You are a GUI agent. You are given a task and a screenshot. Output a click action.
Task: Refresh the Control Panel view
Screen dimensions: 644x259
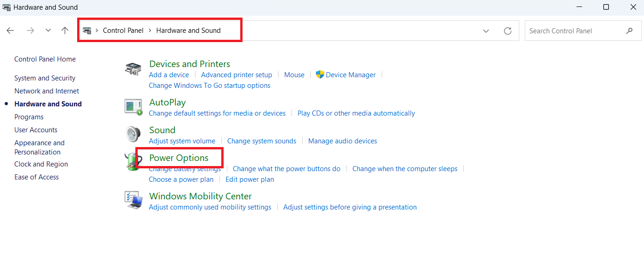click(x=508, y=31)
